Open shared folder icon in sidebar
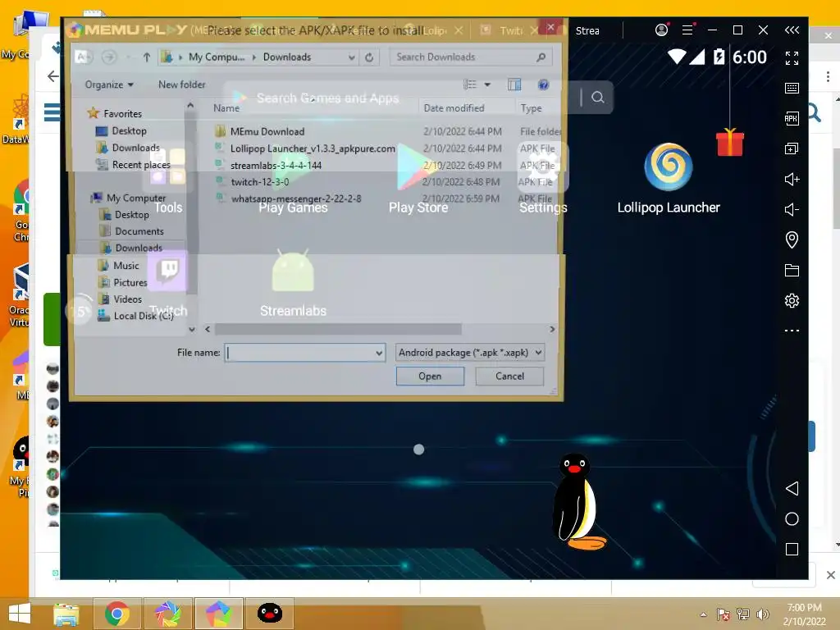Image resolution: width=840 pixels, height=630 pixels. pos(792,270)
